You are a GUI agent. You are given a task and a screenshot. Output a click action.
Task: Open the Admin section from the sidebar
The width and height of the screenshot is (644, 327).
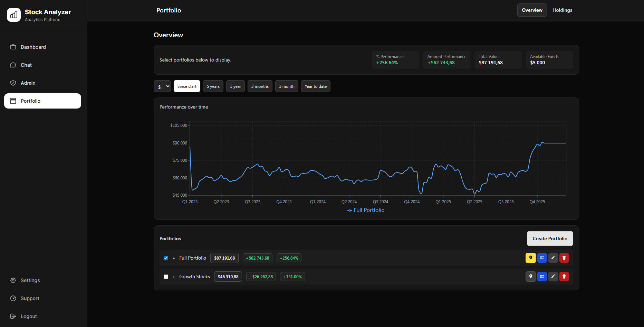tap(28, 83)
